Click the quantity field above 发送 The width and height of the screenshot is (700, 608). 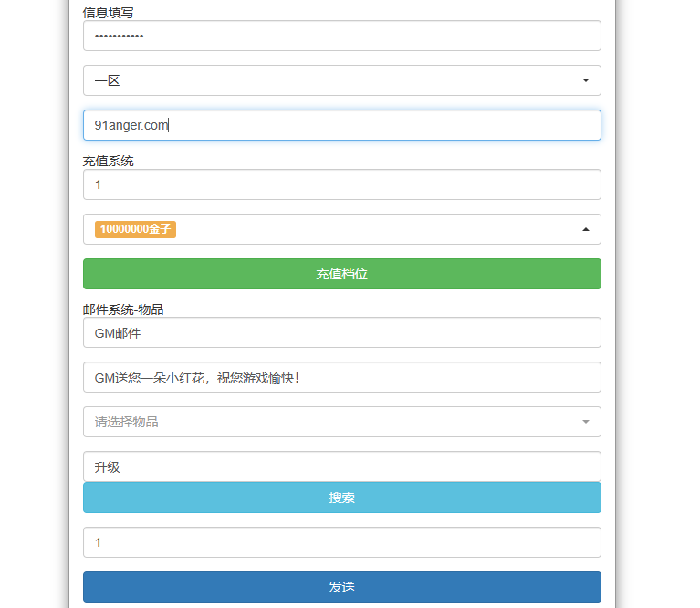click(341, 542)
